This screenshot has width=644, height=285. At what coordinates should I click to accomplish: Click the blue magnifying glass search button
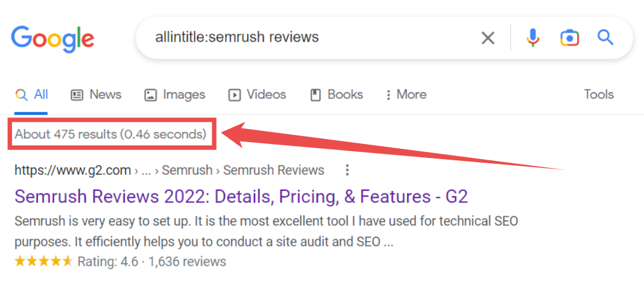605,38
